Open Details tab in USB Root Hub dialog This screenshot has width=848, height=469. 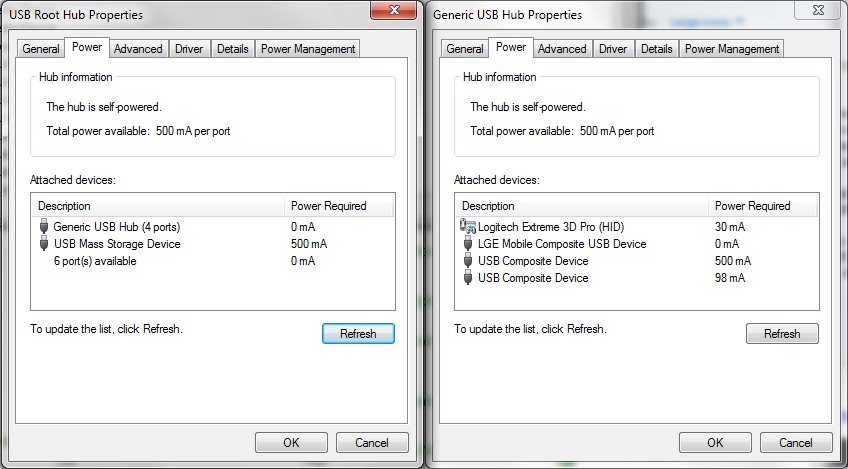pyautogui.click(x=233, y=49)
